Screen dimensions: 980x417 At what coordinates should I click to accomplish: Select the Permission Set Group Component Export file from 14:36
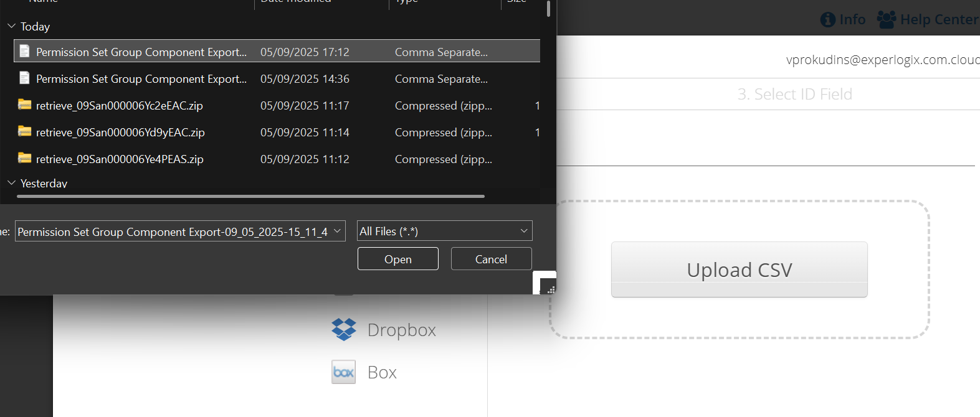[x=277, y=78]
